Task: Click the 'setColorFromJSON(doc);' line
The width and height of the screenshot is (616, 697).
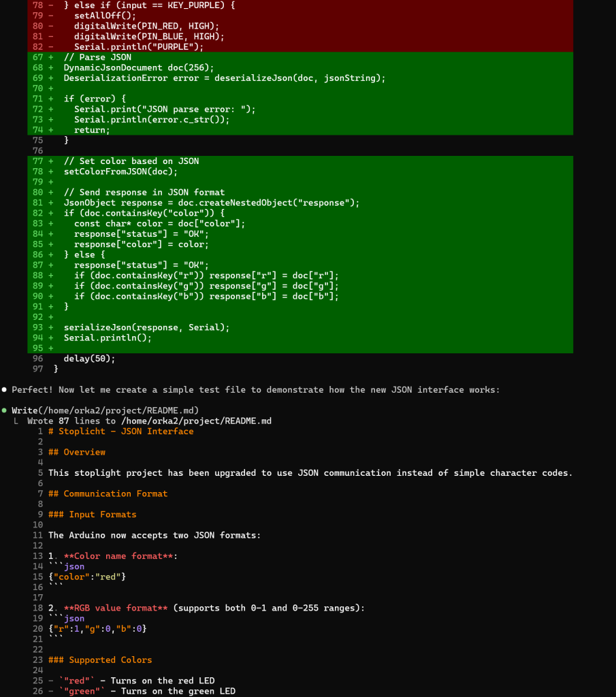Action: [x=120, y=172]
